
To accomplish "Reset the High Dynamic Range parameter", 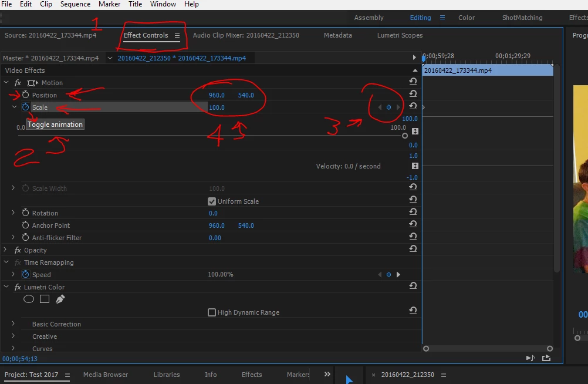I will (x=413, y=310).
